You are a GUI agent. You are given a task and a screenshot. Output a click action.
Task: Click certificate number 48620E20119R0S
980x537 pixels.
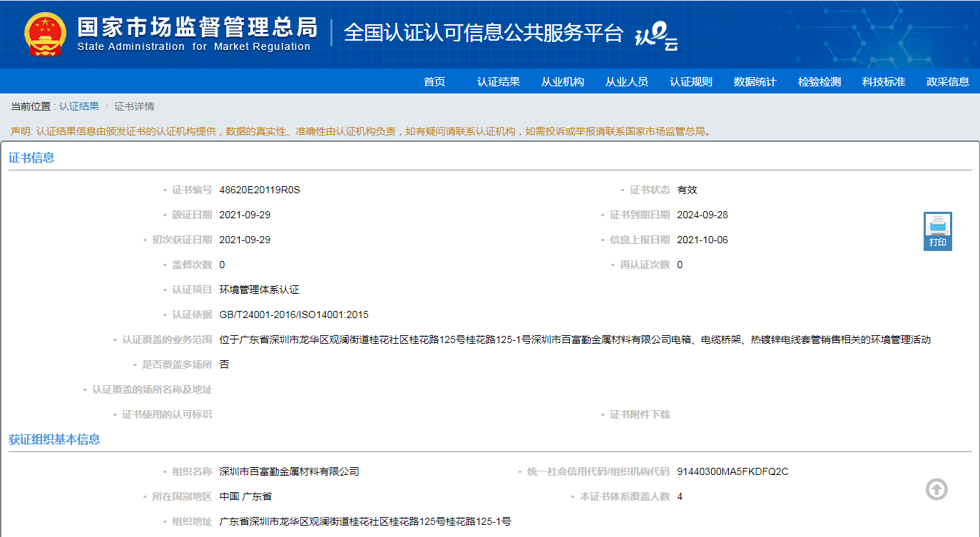(x=260, y=190)
